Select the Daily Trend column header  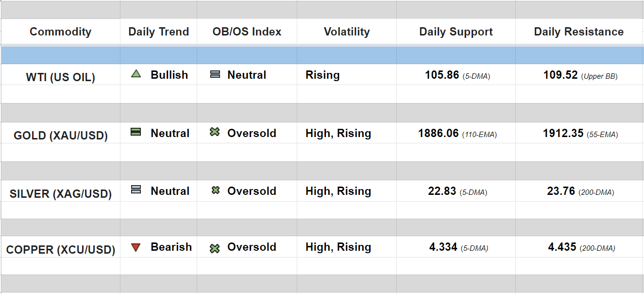click(x=158, y=32)
